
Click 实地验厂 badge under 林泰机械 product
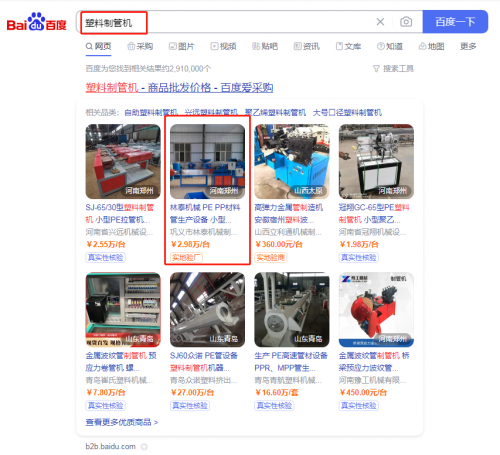tap(186, 257)
